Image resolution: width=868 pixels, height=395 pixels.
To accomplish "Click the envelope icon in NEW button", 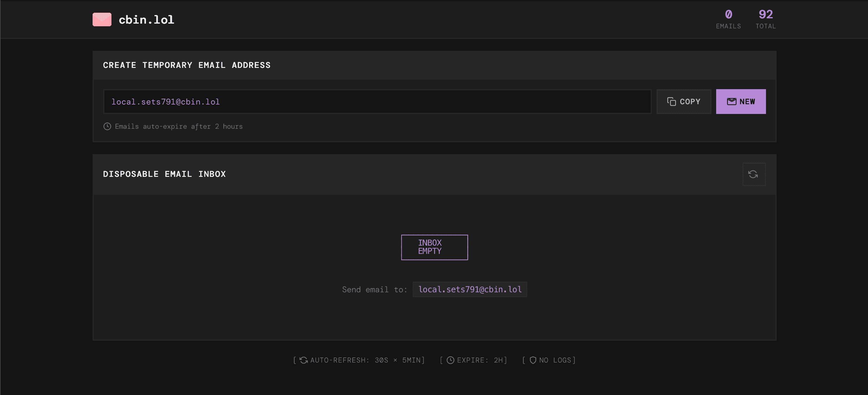I will [731, 102].
